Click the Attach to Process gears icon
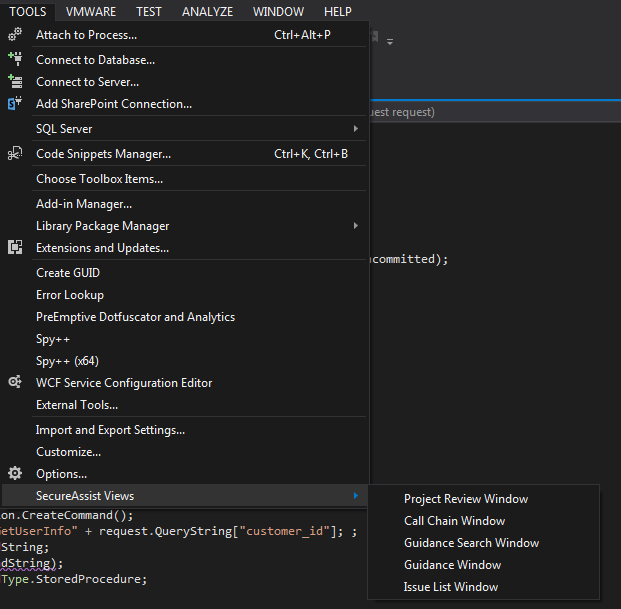The height and width of the screenshot is (609, 621). point(15,34)
